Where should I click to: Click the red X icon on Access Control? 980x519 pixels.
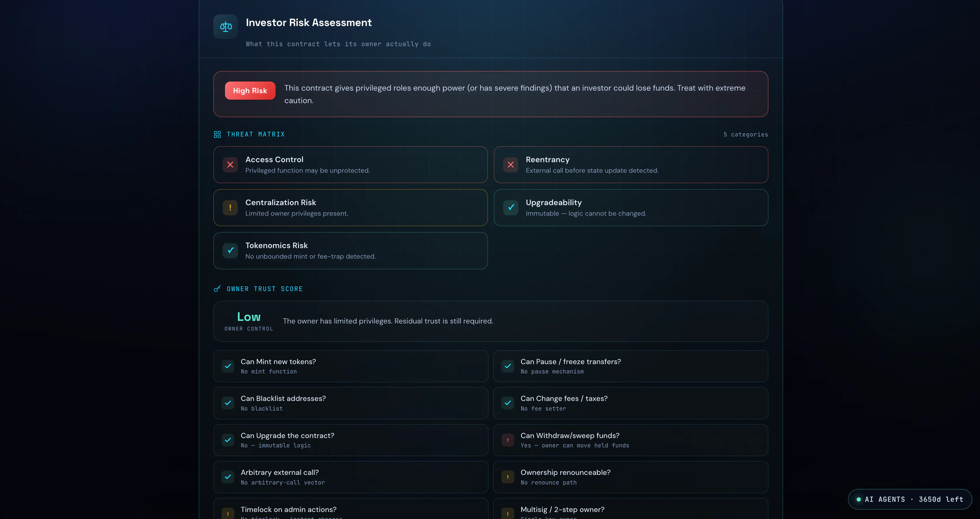click(230, 165)
